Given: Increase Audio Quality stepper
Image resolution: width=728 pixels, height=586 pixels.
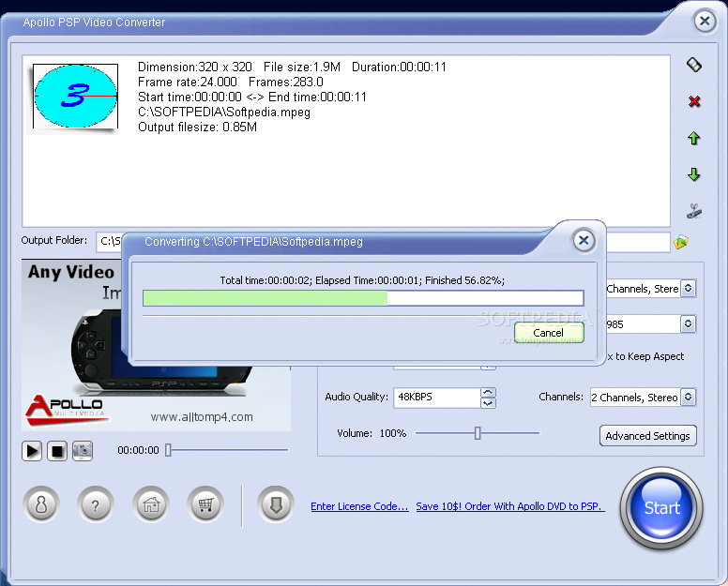Looking at the screenshot, I should pyautogui.click(x=488, y=393).
